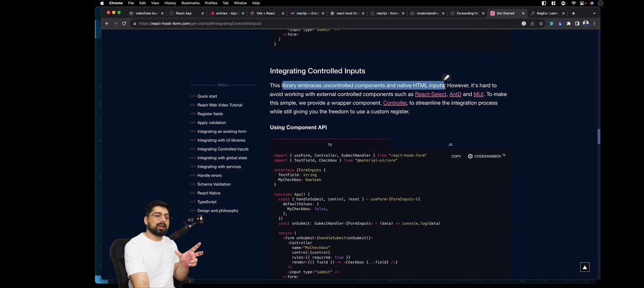Switch to the RegExr: Learn tab
644x288 pixels.
(x=547, y=13)
